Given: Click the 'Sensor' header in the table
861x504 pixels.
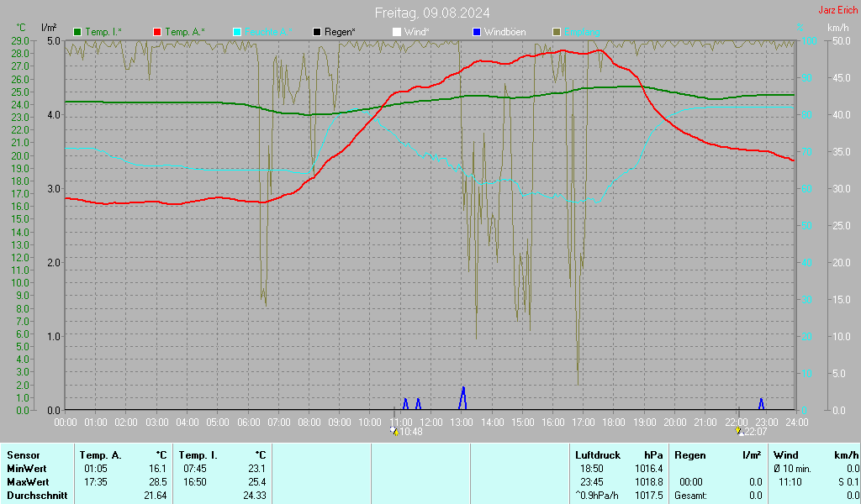Looking at the screenshot, I should [23, 455].
